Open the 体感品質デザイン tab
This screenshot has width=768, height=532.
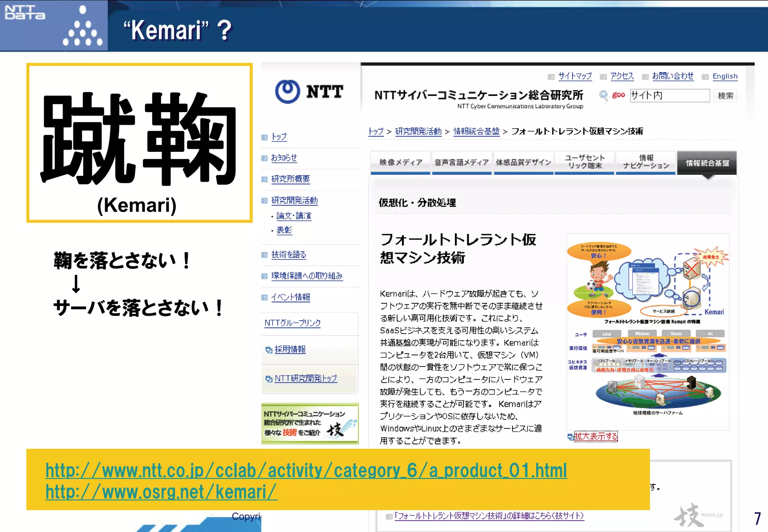pyautogui.click(x=523, y=163)
